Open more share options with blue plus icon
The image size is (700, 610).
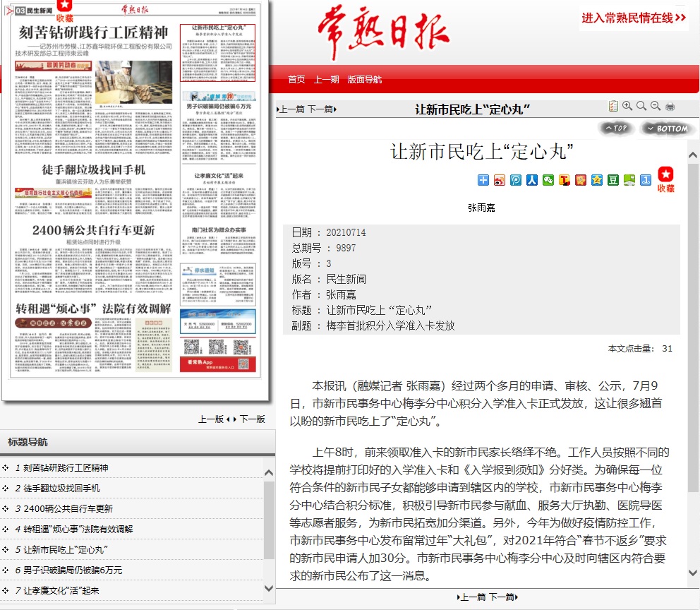[483, 180]
